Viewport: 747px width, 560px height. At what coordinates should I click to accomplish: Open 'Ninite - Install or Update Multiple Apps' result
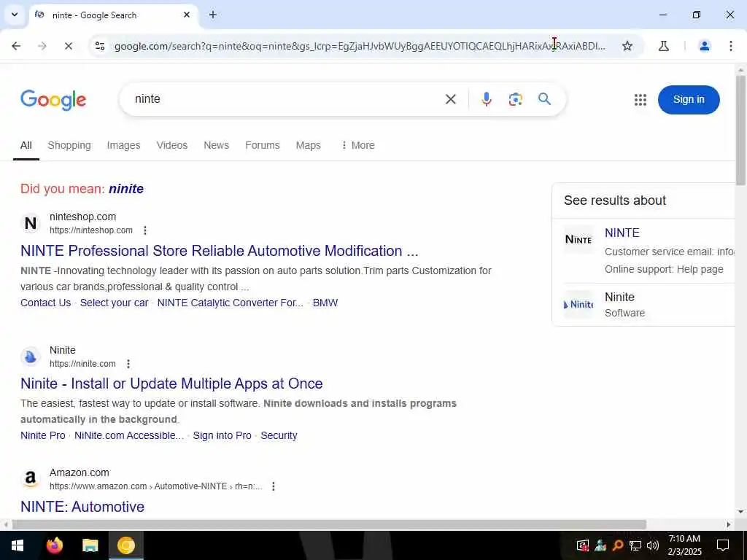point(171,384)
